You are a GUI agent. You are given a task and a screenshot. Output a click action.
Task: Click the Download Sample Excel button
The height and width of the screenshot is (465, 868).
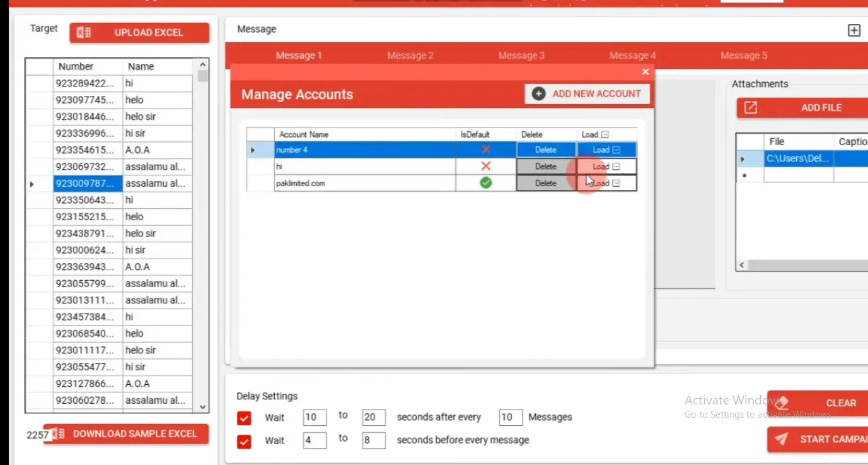126,434
